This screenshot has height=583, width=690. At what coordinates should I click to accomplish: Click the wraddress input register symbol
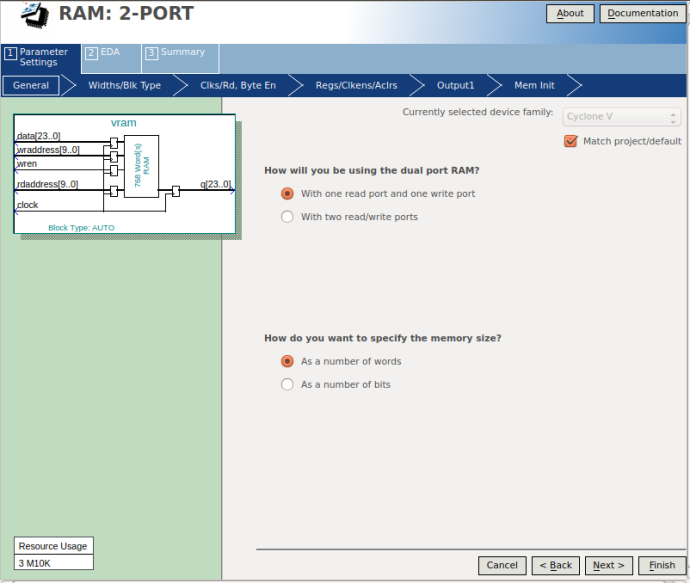click(x=114, y=157)
